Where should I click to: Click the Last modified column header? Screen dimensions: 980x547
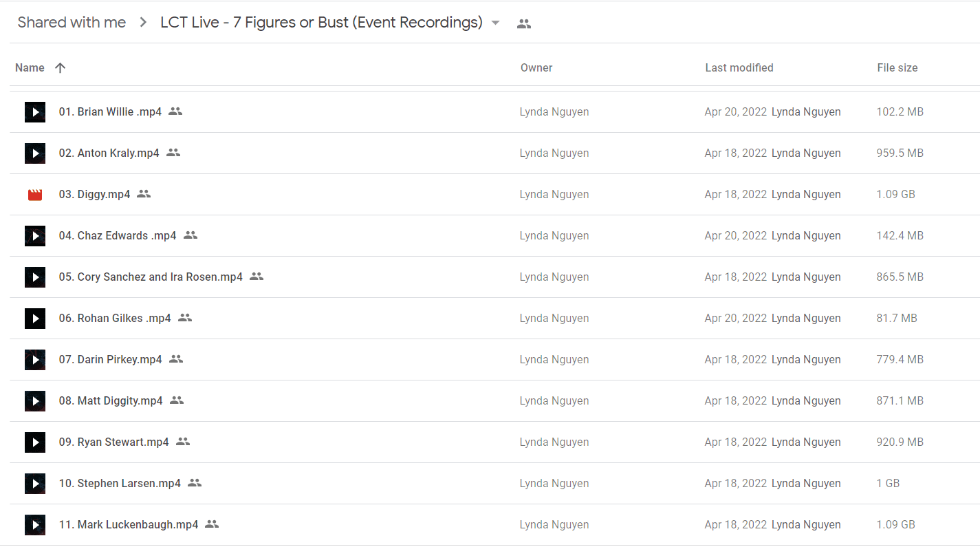point(739,67)
